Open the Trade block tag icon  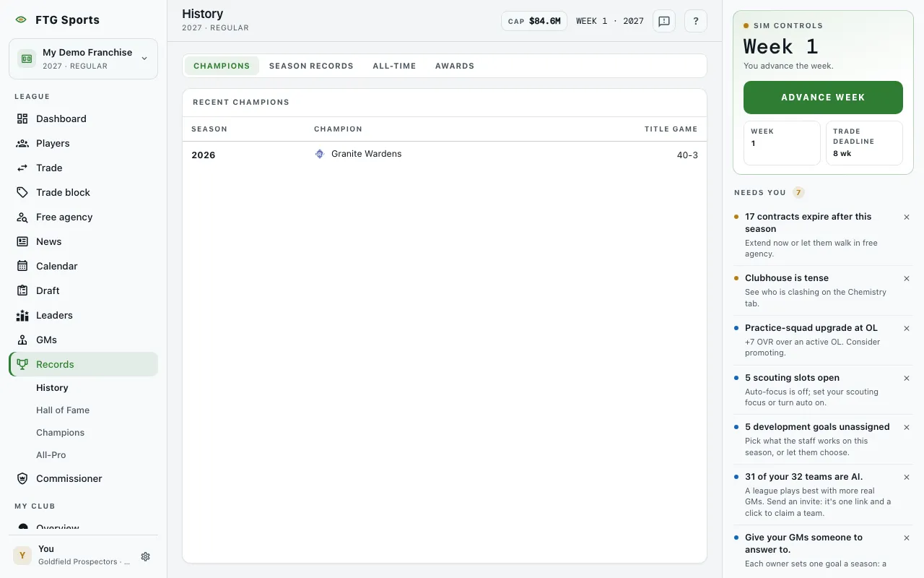[22, 192]
